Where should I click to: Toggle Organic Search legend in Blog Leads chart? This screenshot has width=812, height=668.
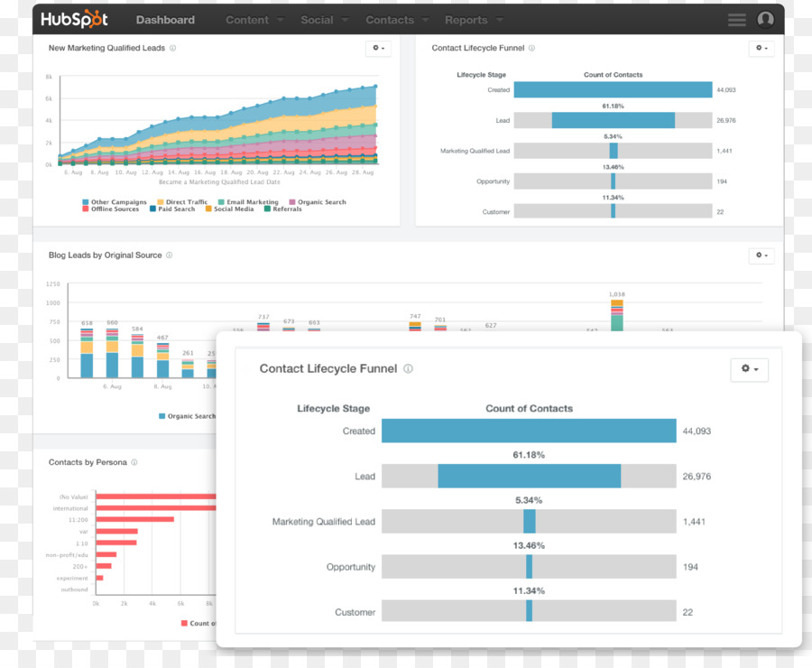coord(187,416)
